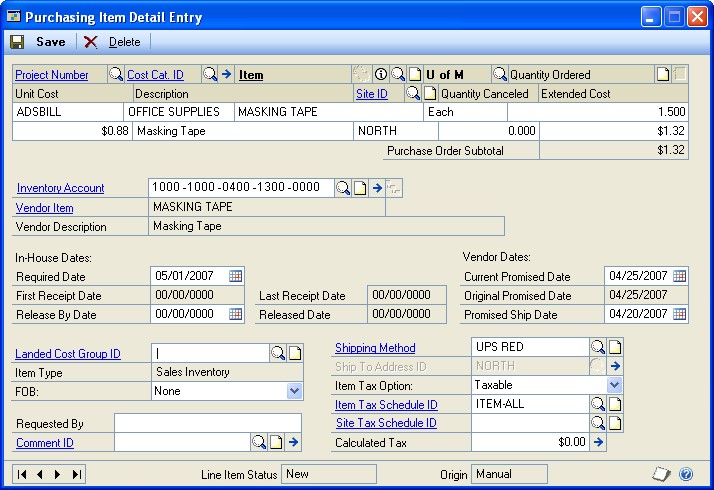Expand the FOB dropdown
714x490 pixels.
(295, 391)
